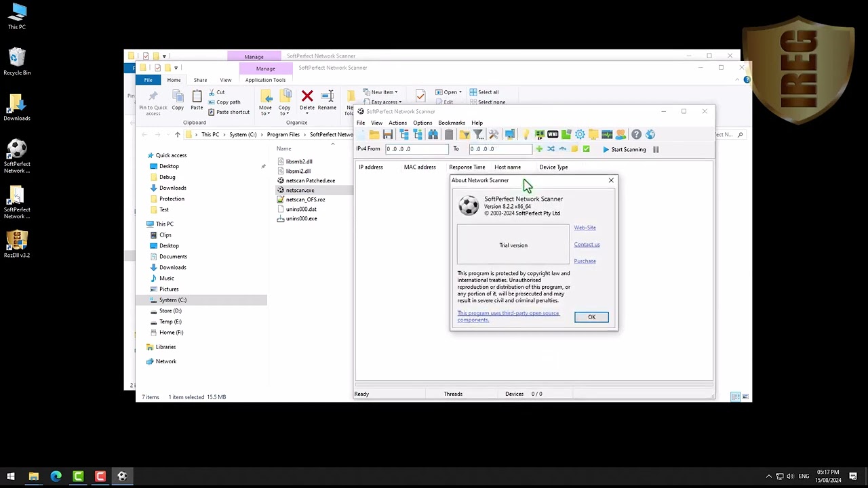Click the pause scanning icon
Viewport: 868px width, 488px height.
coord(656,149)
